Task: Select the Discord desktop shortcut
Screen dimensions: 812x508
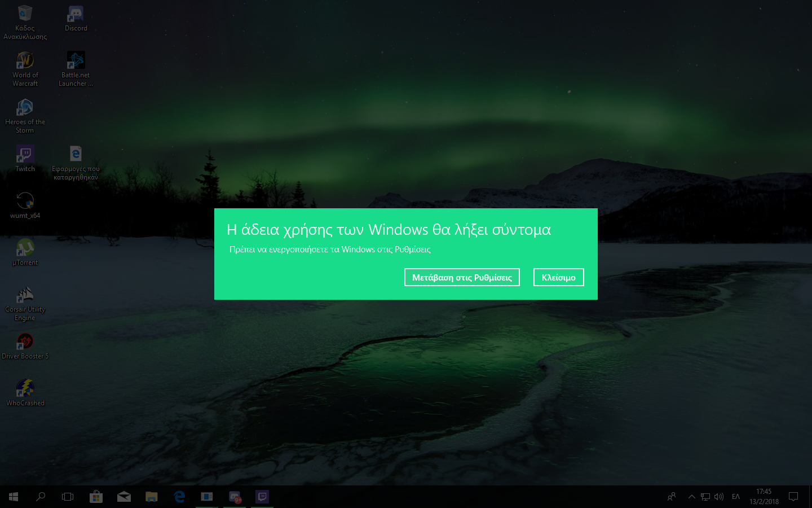Action: pos(76,19)
